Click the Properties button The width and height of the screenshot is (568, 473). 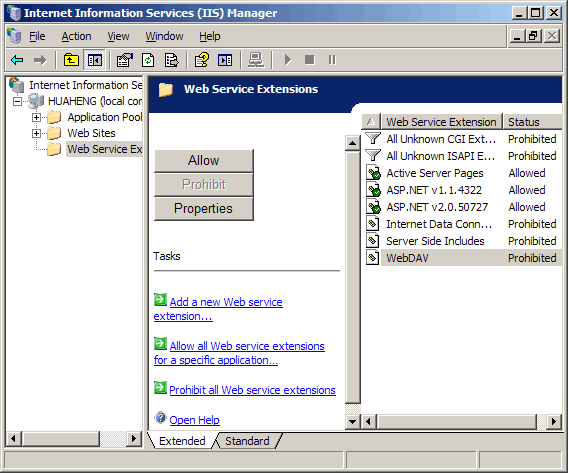click(x=204, y=209)
